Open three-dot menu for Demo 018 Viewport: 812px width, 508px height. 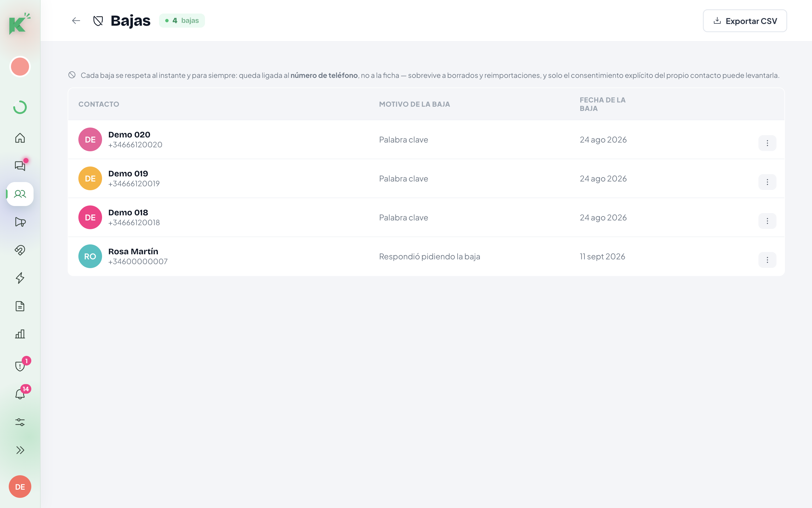(767, 221)
